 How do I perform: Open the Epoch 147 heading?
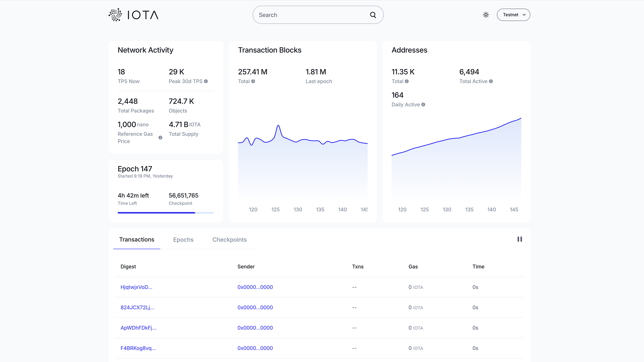[135, 169]
